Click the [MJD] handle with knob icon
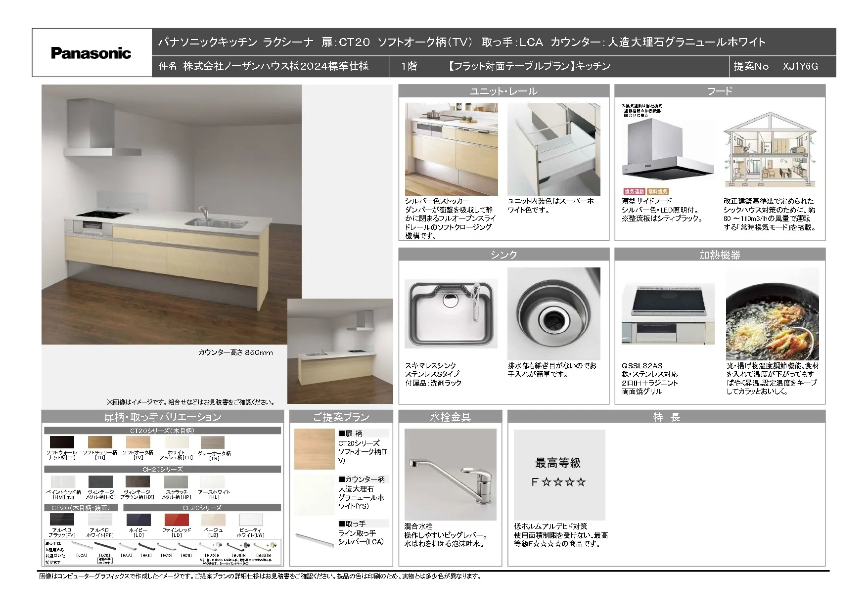The width and height of the screenshot is (868, 613). [x=211, y=547]
